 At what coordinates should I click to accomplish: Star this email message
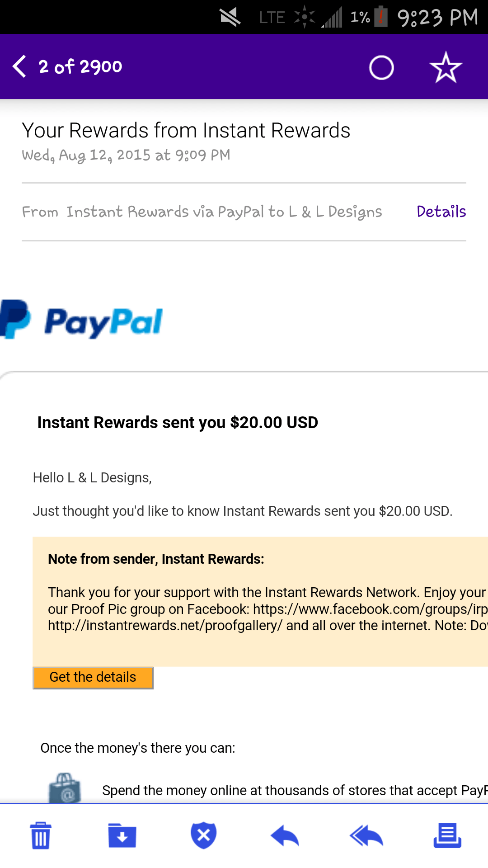(446, 67)
